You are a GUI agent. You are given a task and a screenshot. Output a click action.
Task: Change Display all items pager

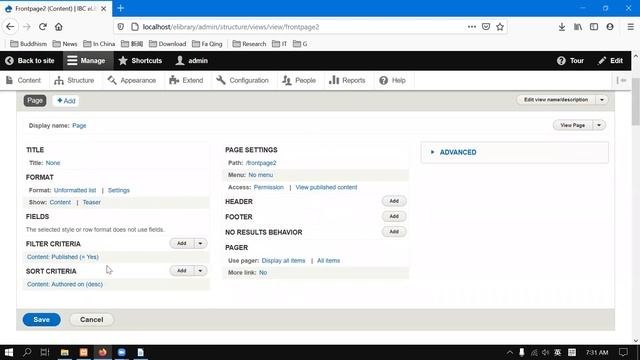tap(283, 261)
